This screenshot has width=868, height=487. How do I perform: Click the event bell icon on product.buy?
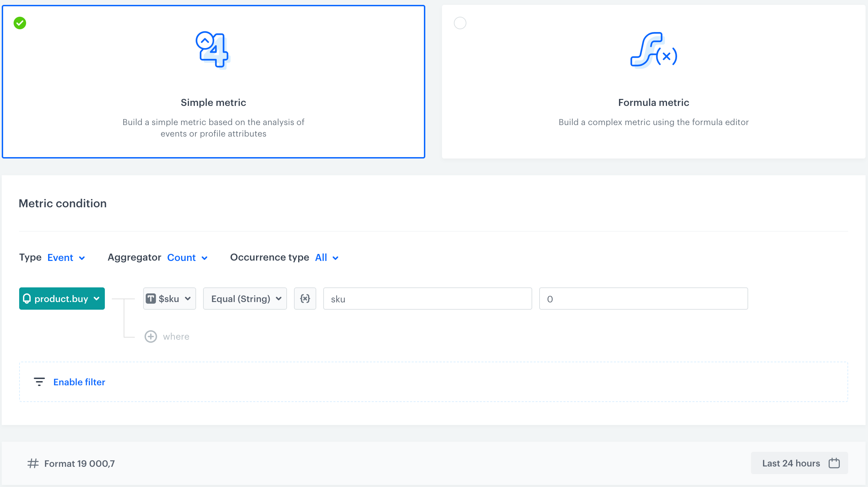point(28,299)
